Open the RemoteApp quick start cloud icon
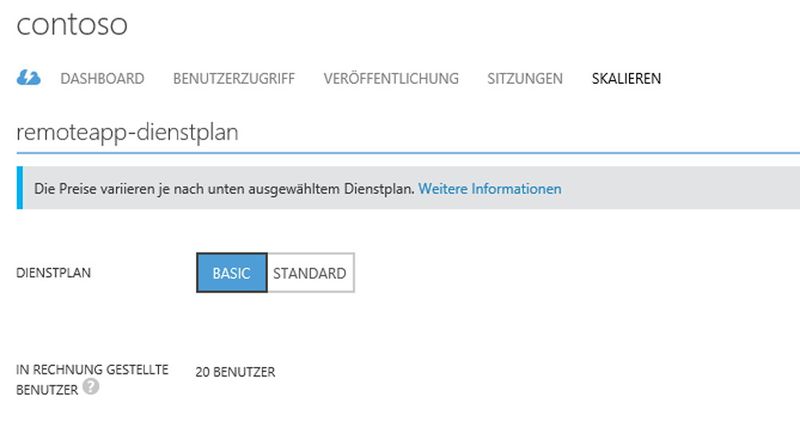This screenshot has height=446, width=800. click(29, 78)
